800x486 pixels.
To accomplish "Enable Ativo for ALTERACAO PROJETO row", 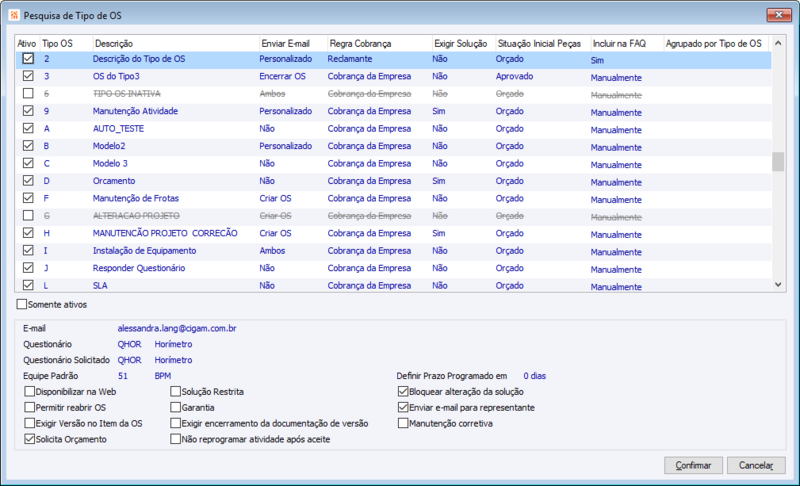I will 28,216.
